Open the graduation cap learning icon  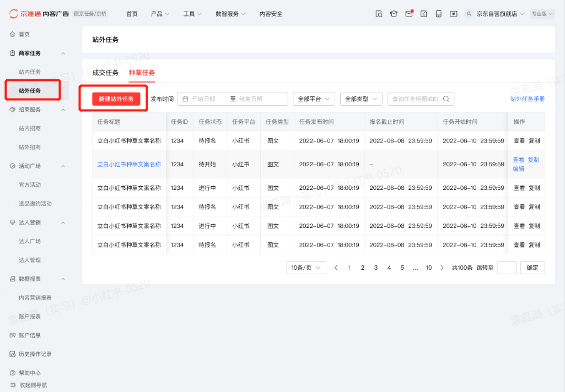pos(394,14)
